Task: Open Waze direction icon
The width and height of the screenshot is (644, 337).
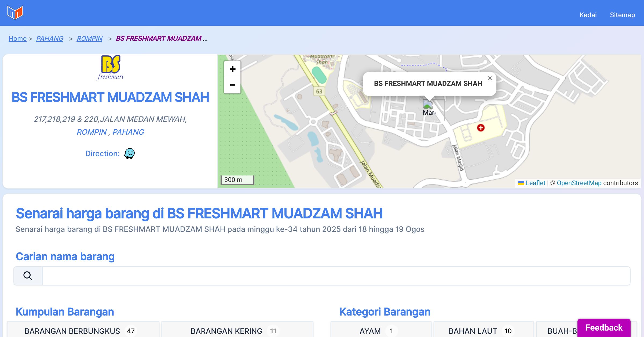Action: [129, 153]
